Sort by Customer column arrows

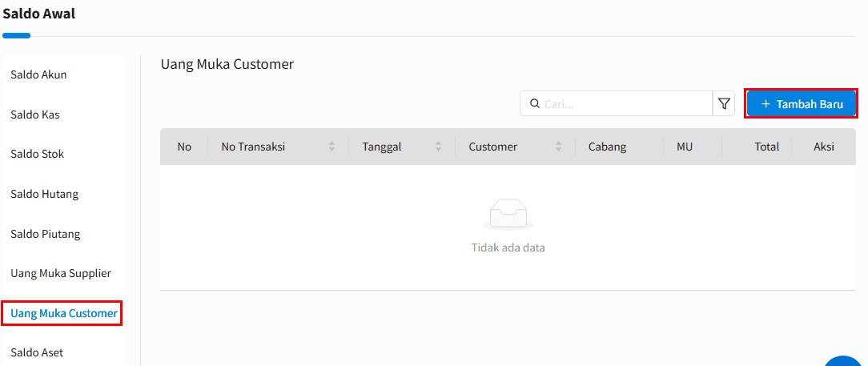559,147
